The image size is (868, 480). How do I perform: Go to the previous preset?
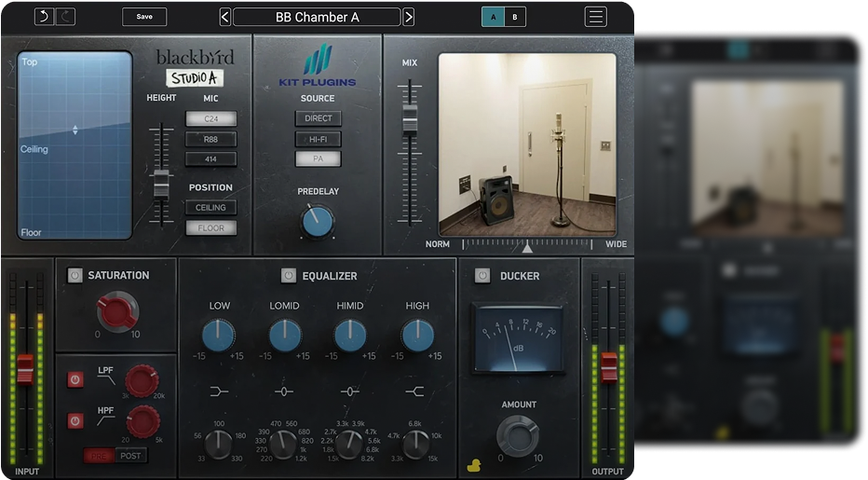click(224, 17)
